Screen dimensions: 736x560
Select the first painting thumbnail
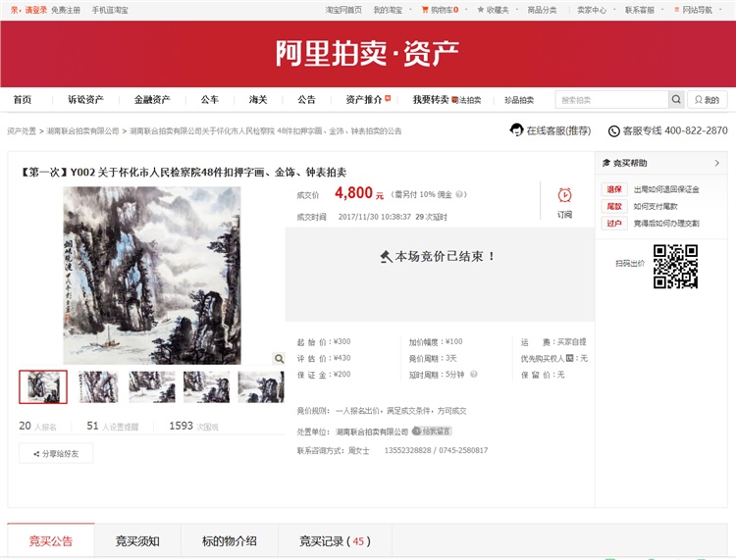(43, 387)
